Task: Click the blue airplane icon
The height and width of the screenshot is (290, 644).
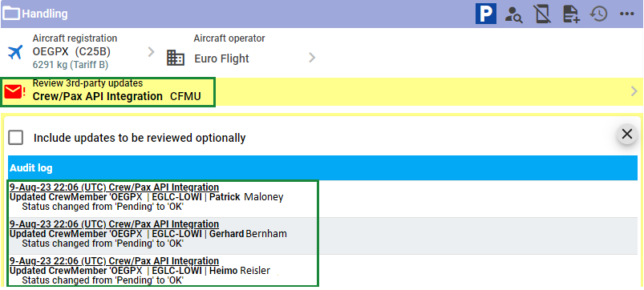Action: click(x=15, y=53)
